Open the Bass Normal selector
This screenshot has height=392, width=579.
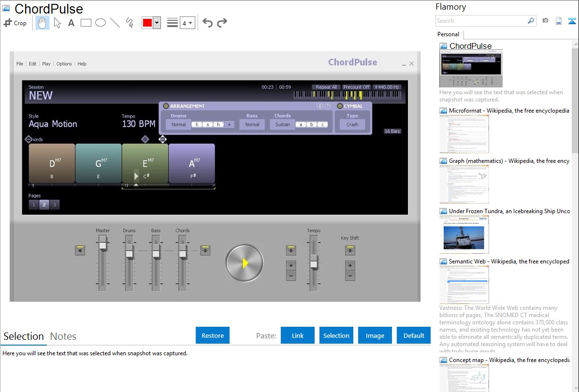coord(252,125)
